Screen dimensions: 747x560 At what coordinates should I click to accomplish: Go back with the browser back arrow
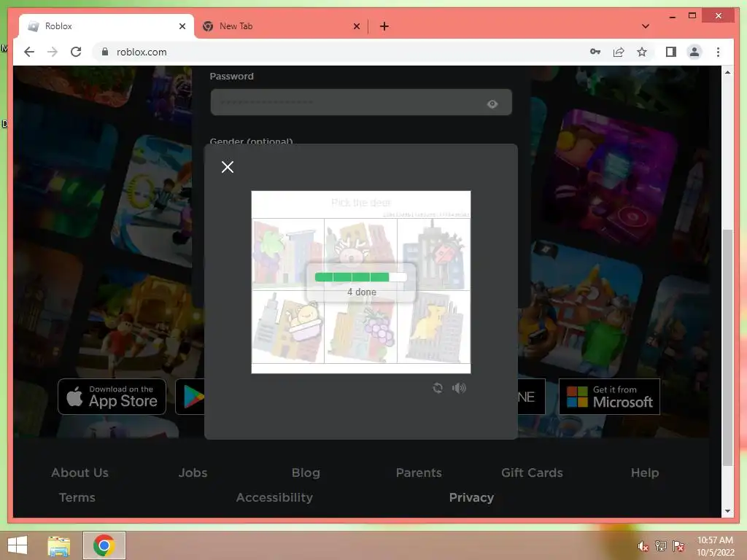pos(29,52)
